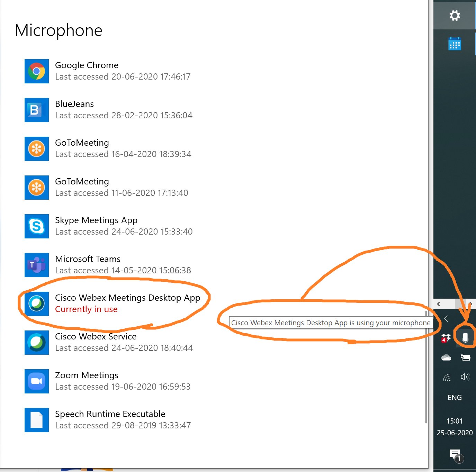Click the red "Currently in use" status
The width and height of the screenshot is (476, 472).
click(86, 309)
